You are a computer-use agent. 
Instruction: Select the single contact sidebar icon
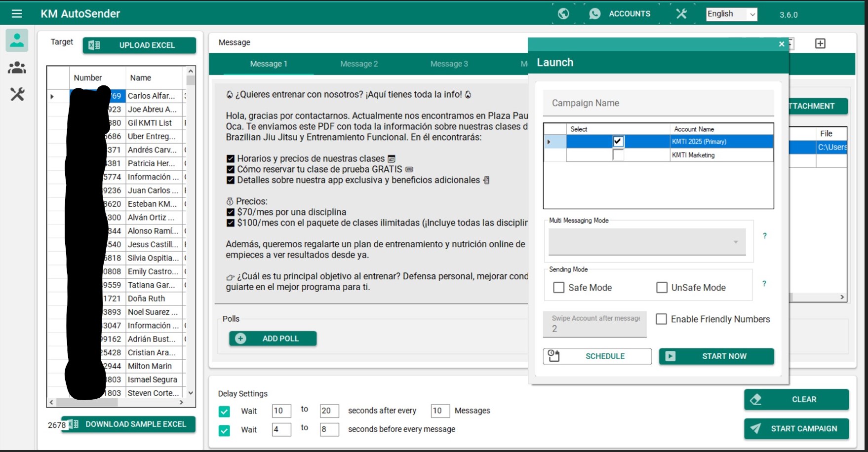click(x=17, y=40)
